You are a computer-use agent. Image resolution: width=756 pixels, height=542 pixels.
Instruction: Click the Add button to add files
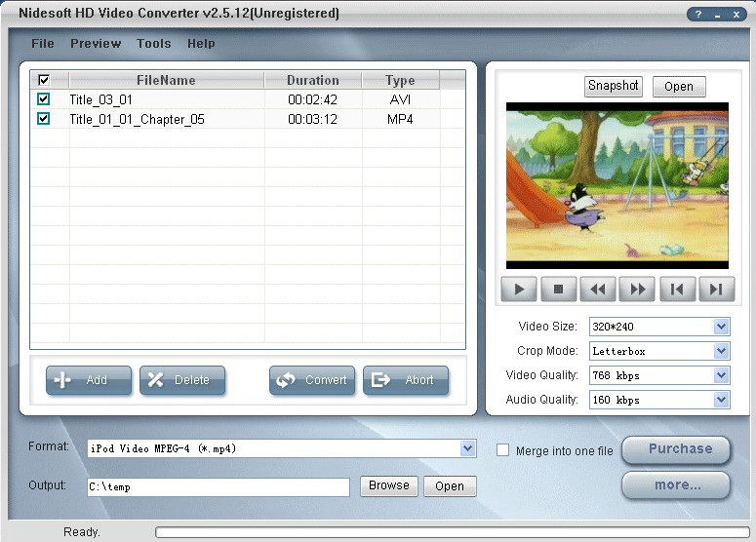(x=89, y=380)
